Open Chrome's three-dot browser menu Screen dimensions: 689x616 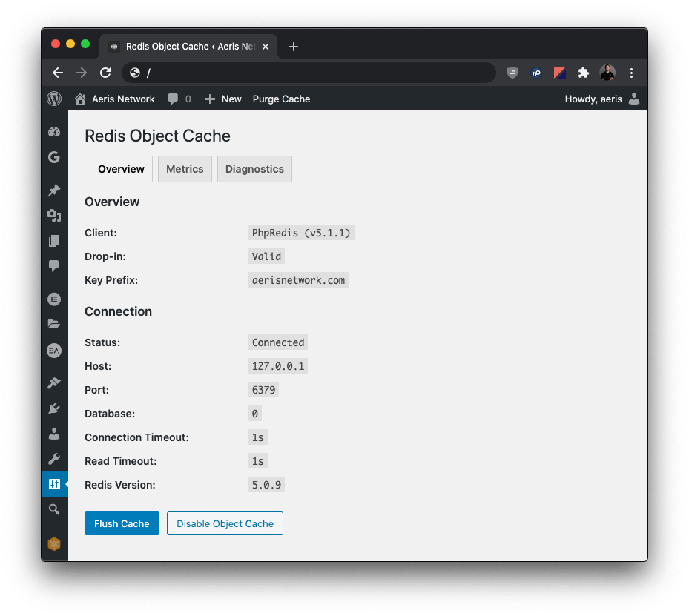pos(632,73)
